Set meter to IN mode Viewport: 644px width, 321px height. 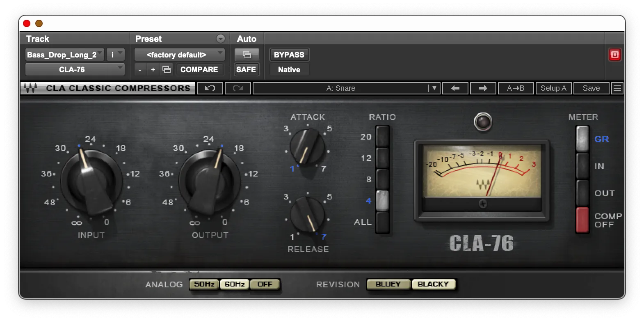coord(582,166)
